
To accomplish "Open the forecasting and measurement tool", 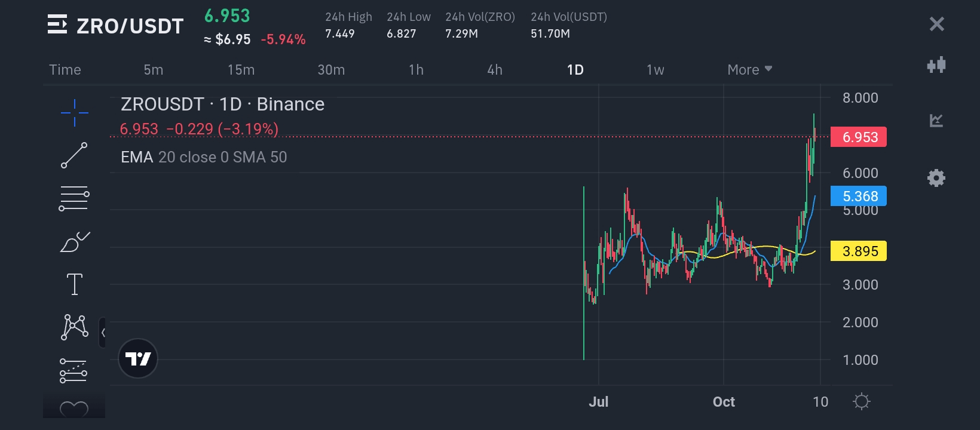I will 74,370.
